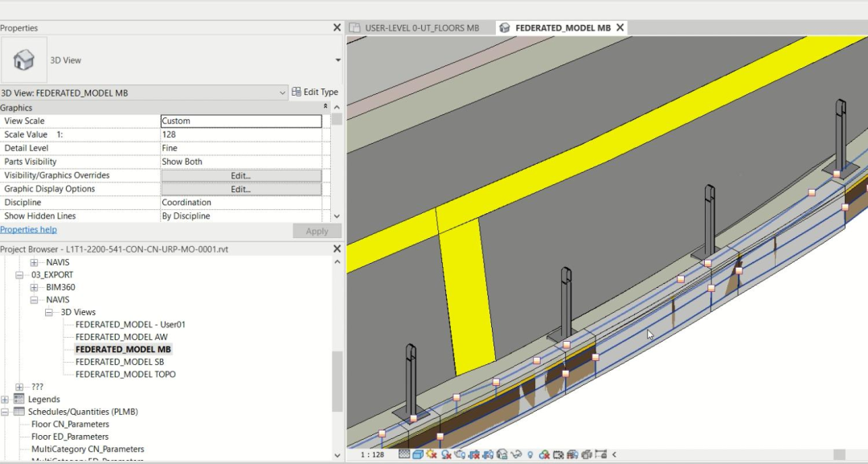
Task: Click the 1 : 128 view scale button
Action: (372, 454)
